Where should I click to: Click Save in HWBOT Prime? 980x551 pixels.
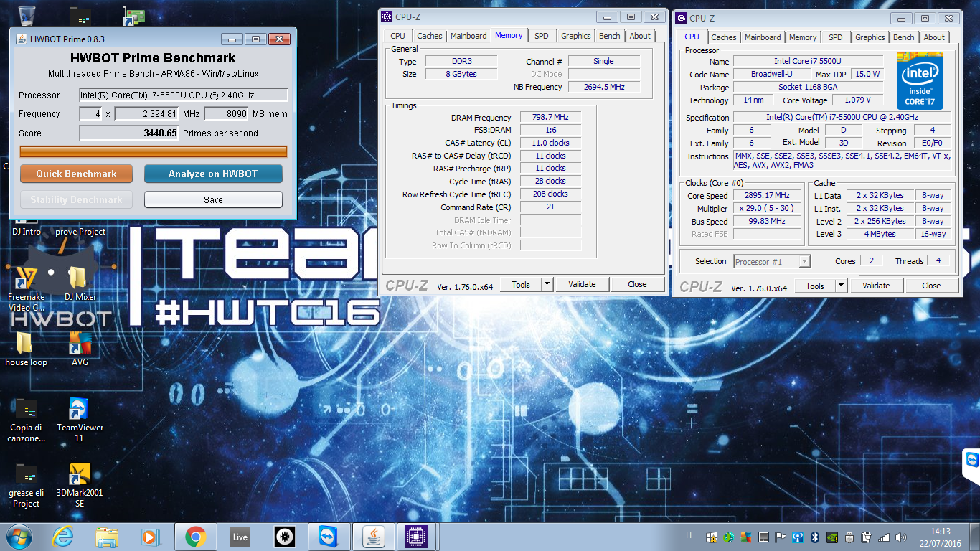point(213,199)
